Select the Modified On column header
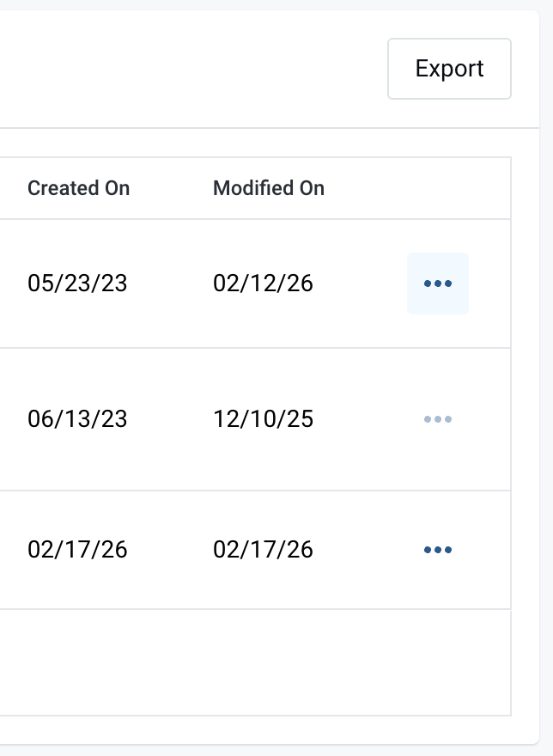This screenshot has height=756, width=553. (269, 188)
